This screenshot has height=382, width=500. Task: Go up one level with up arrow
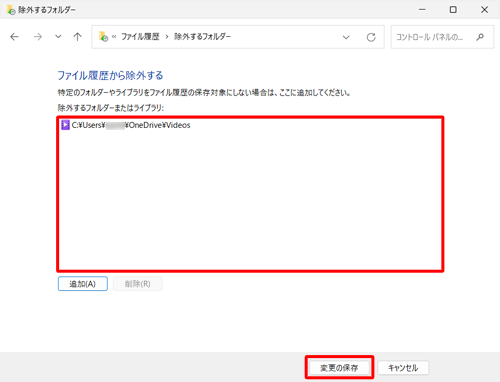coord(77,37)
